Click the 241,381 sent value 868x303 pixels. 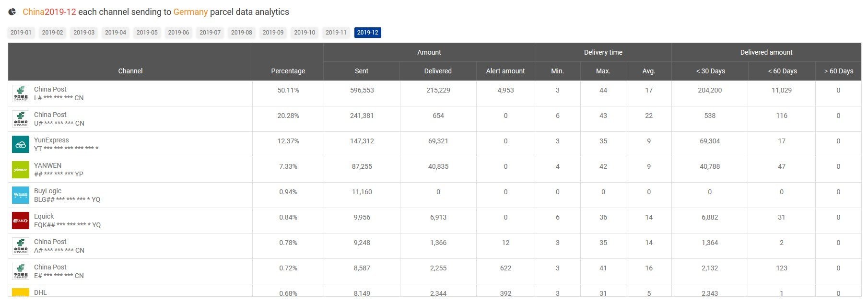tap(362, 116)
